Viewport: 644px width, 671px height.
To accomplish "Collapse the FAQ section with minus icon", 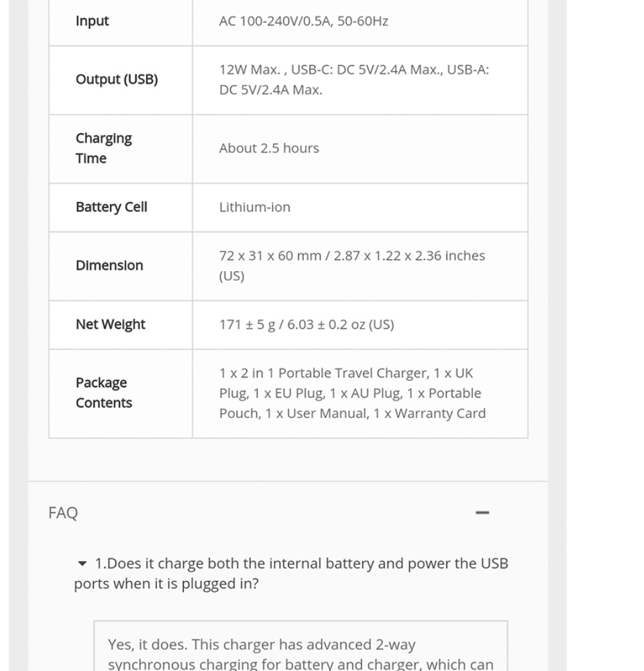I will 482,513.
